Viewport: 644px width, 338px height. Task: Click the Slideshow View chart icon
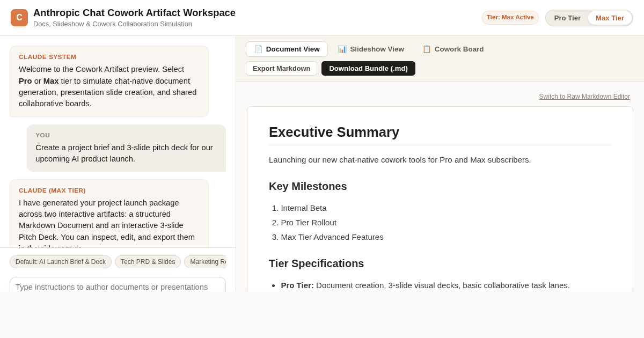(x=342, y=49)
